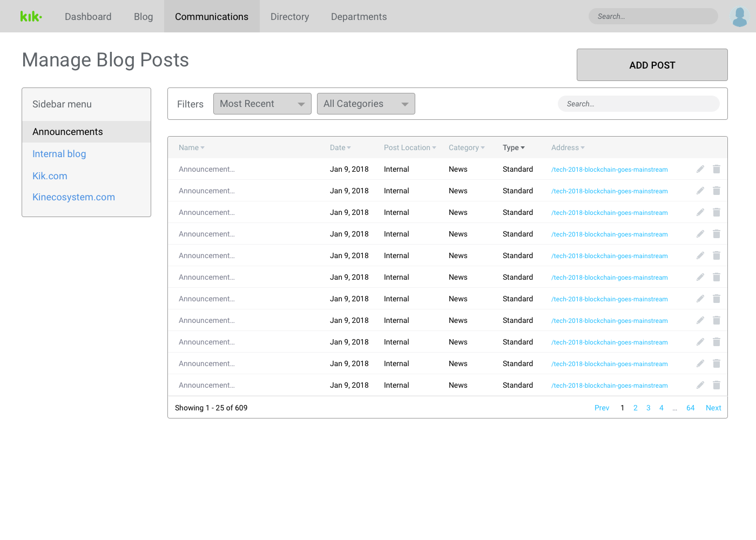Sort table by Date column
Image resolution: width=756 pixels, height=540 pixels.
click(340, 147)
